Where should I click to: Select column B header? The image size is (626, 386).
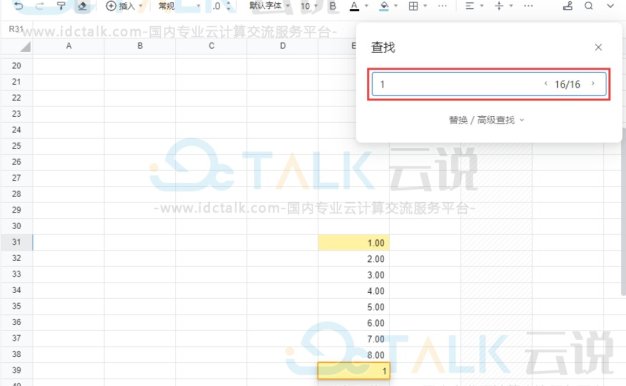tap(140, 46)
